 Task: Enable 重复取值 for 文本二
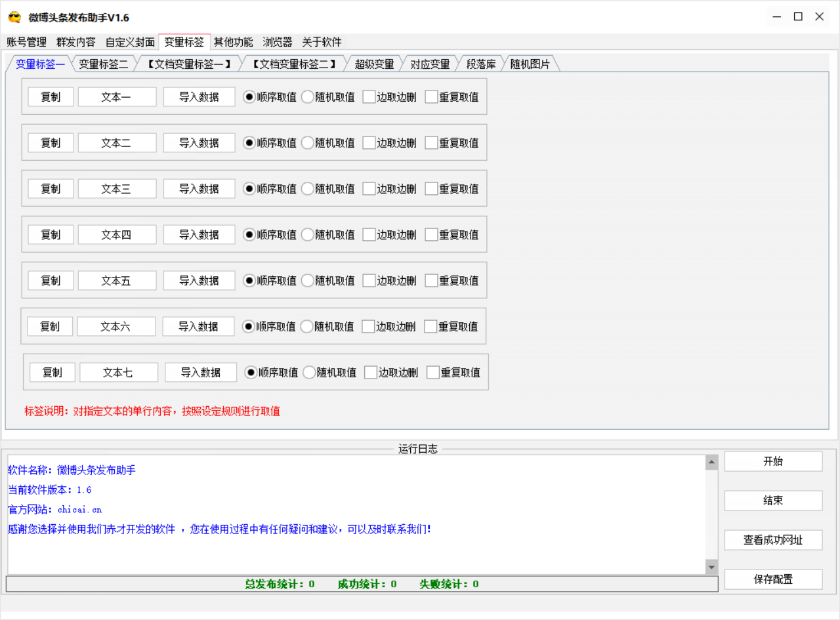point(451,142)
